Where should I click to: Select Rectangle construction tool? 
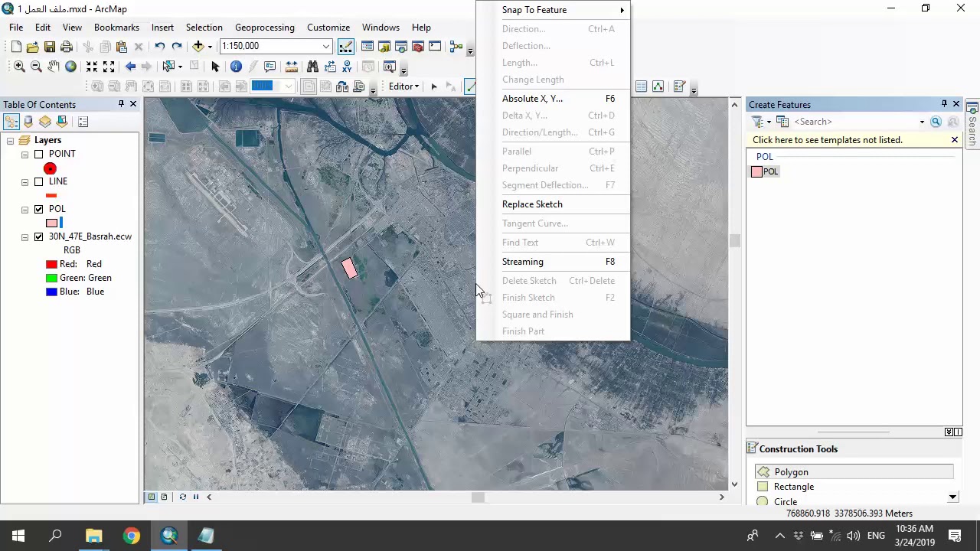tap(854, 487)
